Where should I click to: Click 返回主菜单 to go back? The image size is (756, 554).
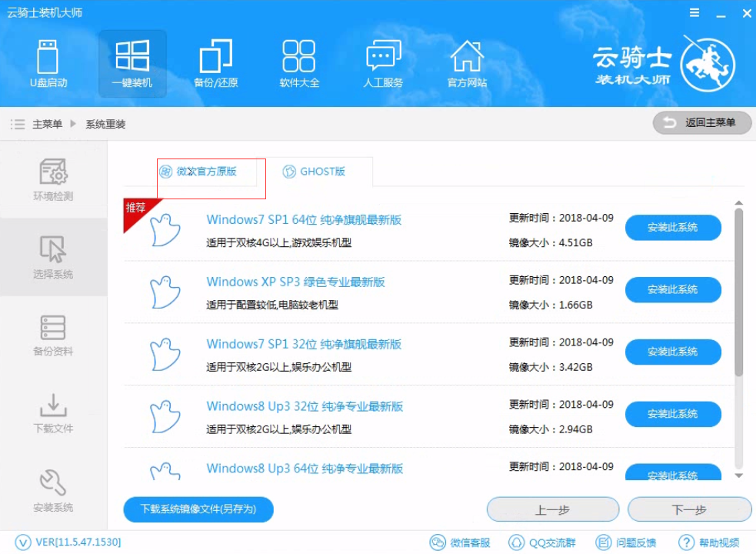point(701,123)
